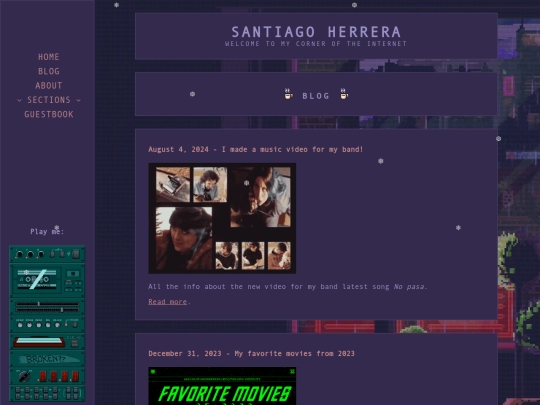Flip the last red switch on the player

(x=75, y=376)
